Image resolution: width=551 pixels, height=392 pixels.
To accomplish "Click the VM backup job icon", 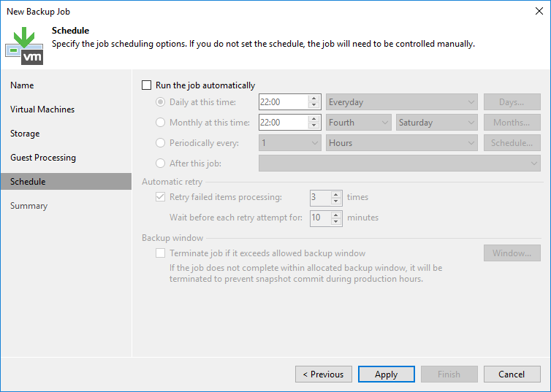I will coord(24,45).
